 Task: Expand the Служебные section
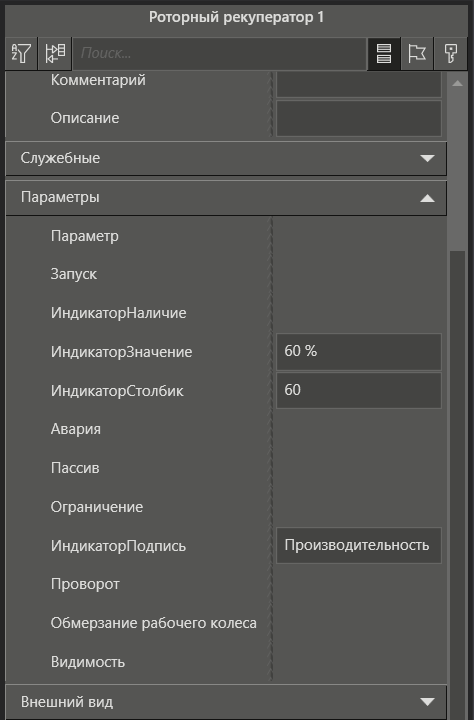[226, 158]
